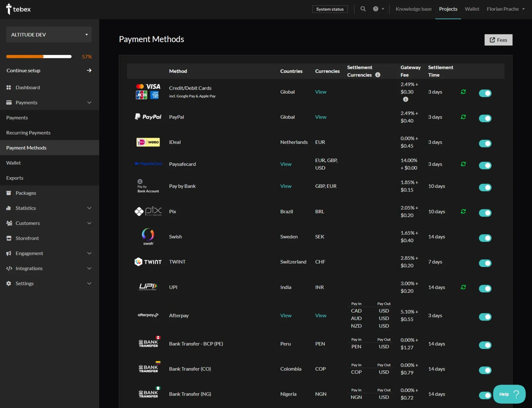Open the Florian Prache account dropdown

506,9
